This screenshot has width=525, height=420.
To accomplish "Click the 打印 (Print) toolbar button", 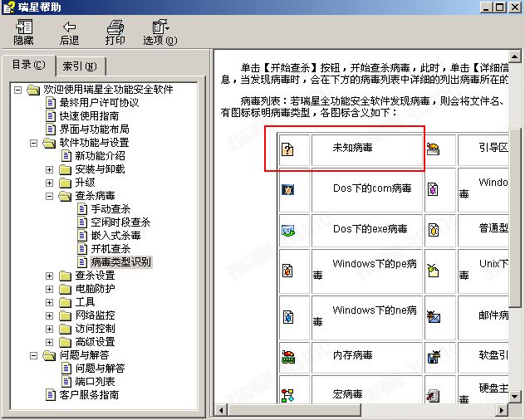I will 115,32.
